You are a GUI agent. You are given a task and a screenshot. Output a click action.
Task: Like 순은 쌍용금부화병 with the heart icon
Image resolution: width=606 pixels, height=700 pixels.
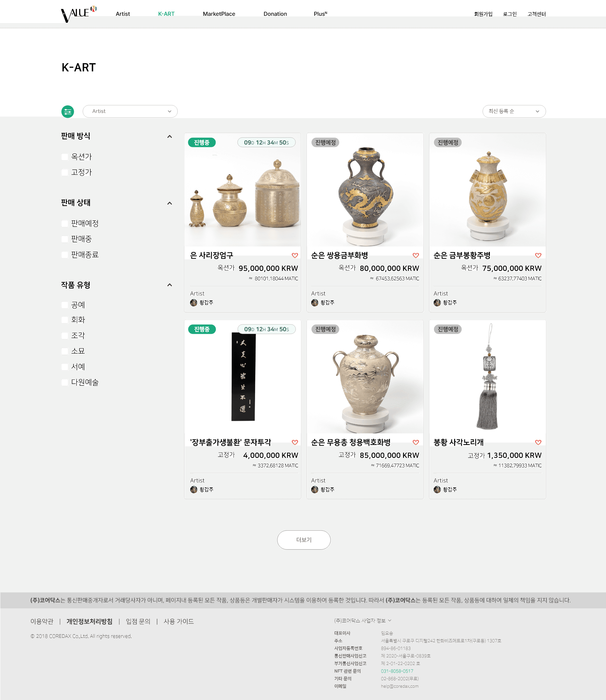416,256
